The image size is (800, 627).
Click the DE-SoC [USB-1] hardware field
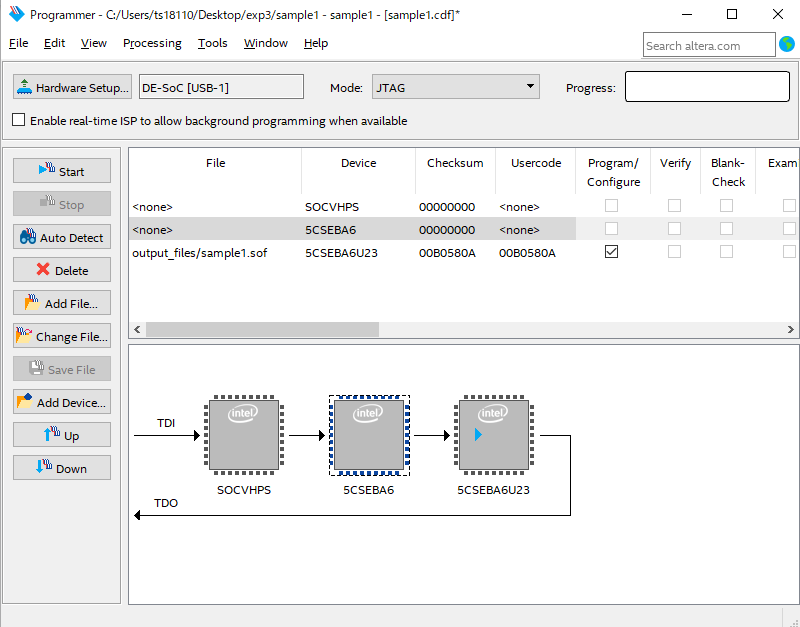coord(221,87)
